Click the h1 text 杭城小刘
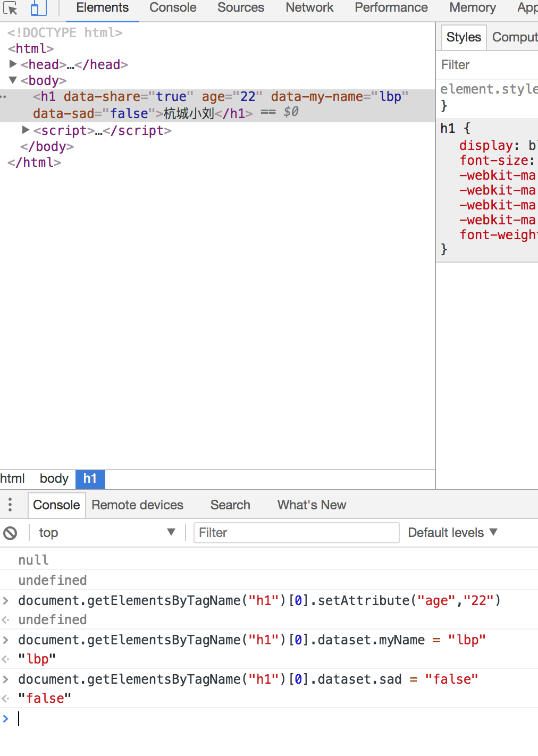 pos(189,113)
